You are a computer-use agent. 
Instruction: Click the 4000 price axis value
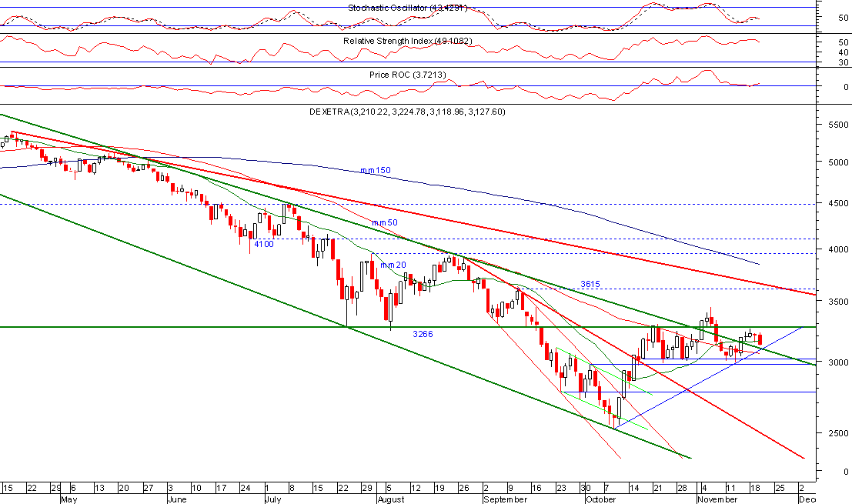[838, 250]
